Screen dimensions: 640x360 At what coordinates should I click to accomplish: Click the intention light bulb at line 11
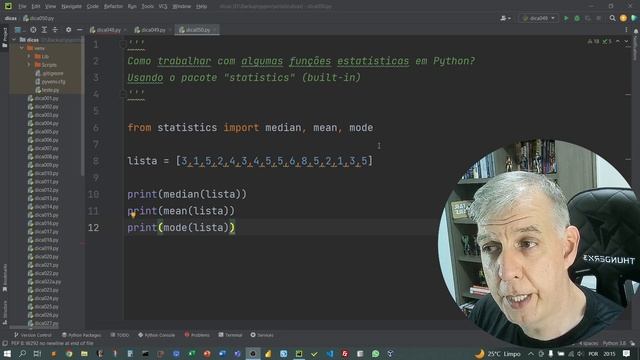(x=133, y=215)
